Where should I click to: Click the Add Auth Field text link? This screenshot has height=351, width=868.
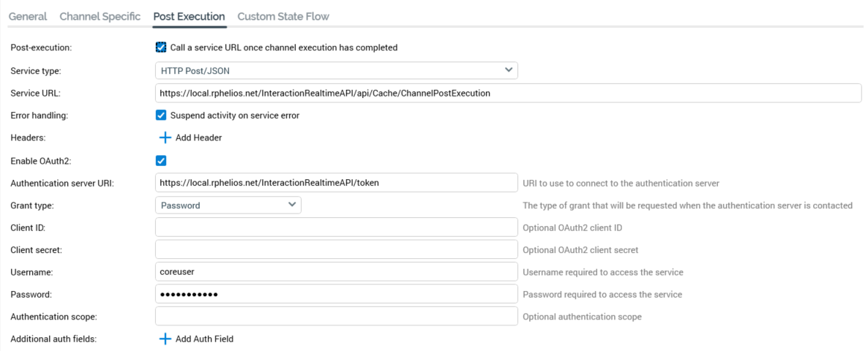204,339
